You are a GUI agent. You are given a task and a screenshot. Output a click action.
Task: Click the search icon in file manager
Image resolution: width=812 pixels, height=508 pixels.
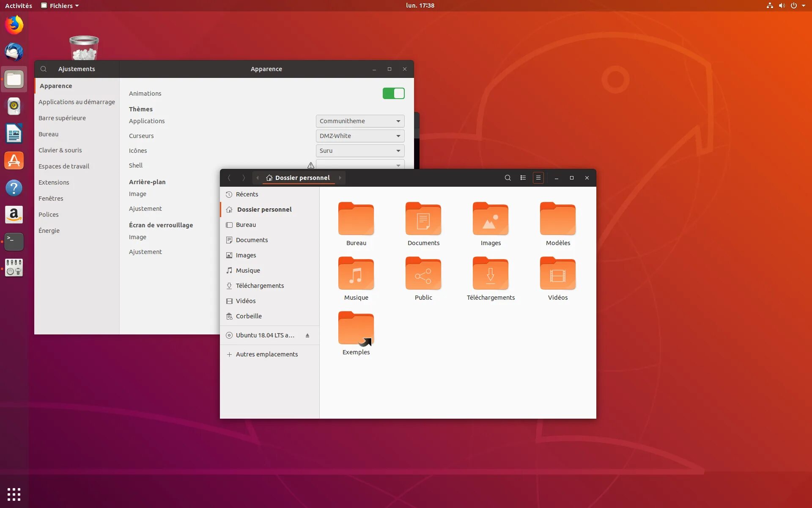(x=507, y=177)
